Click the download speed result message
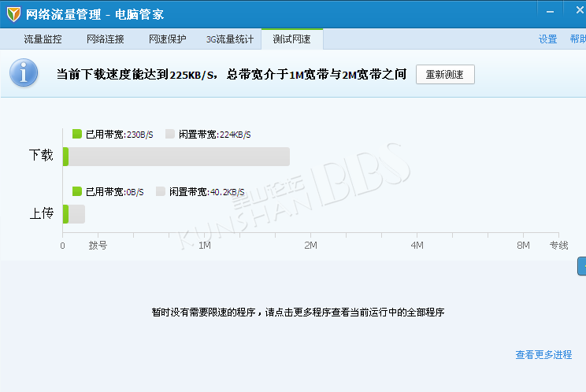 232,75
